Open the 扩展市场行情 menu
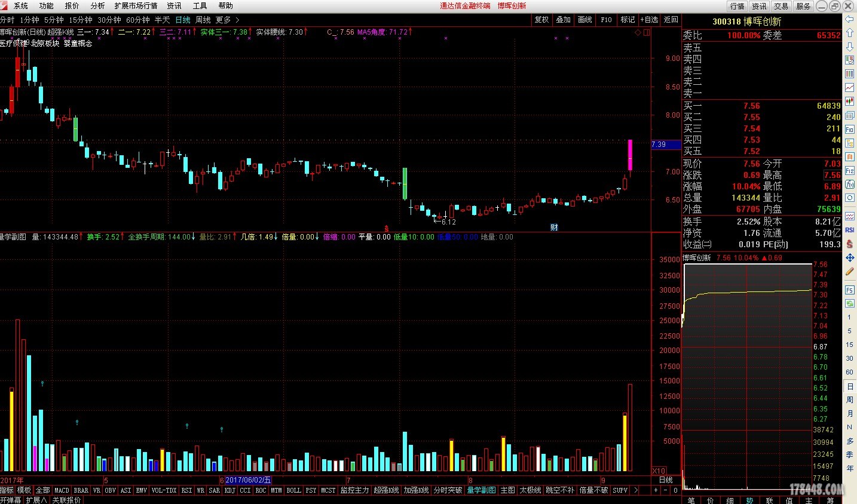Image resolution: width=857 pixels, height=504 pixels. pos(136,6)
